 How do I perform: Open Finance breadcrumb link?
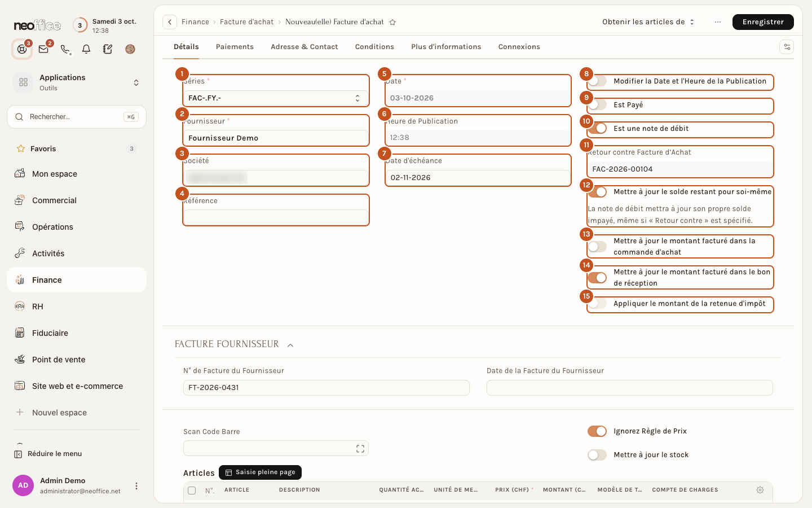point(195,22)
